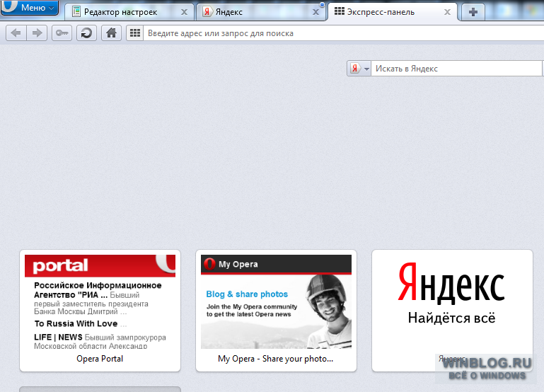
Task: Close the Яндекс tab
Action: [x=316, y=12]
